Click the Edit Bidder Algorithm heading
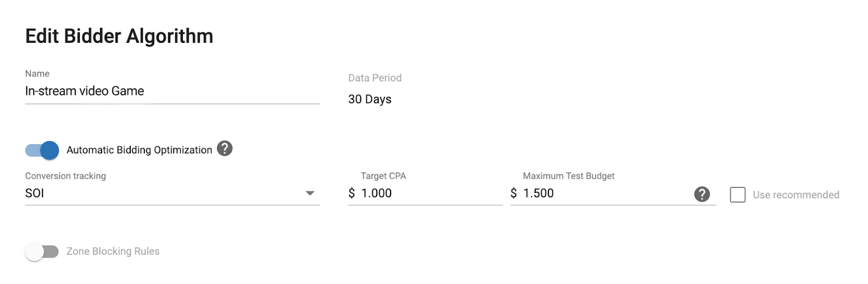Image resolution: width=868 pixels, height=284 pixels. (119, 36)
